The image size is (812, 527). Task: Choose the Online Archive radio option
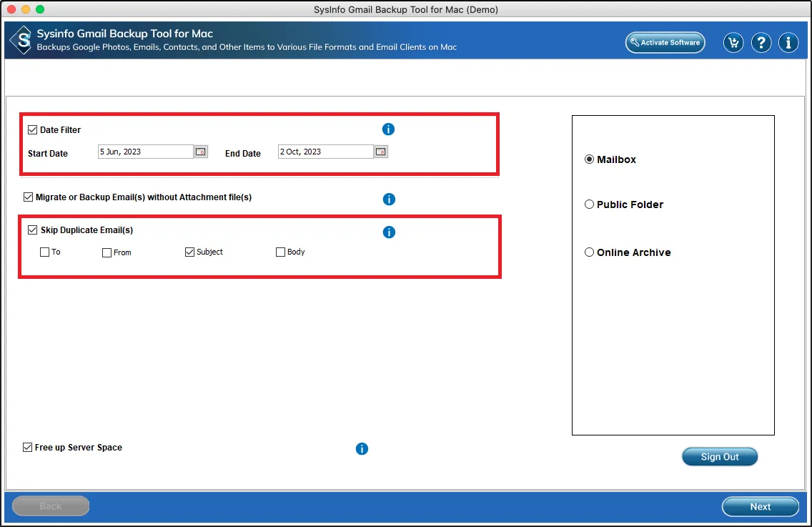coord(589,252)
